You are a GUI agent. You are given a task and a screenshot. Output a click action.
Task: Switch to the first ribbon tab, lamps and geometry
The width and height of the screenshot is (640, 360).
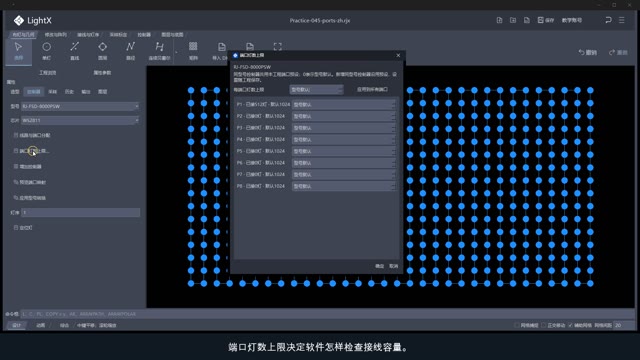(23, 35)
